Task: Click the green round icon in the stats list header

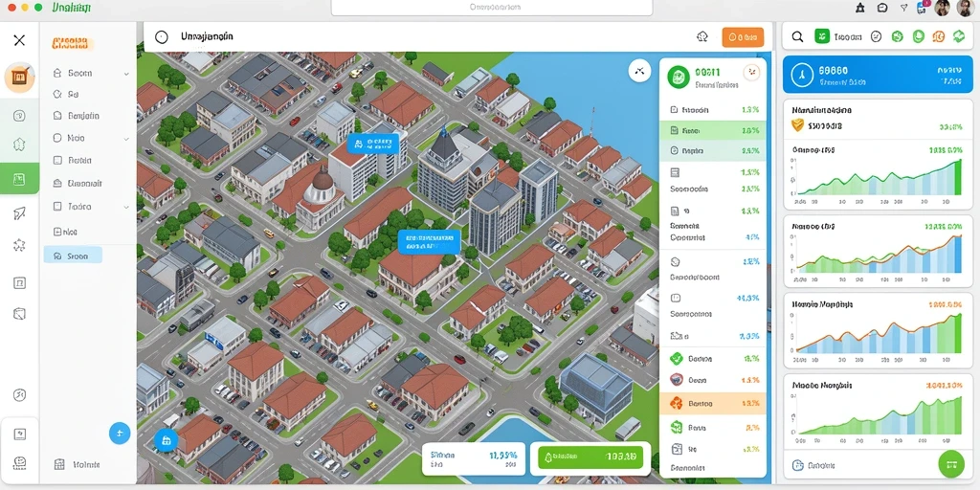Action: coord(679,77)
